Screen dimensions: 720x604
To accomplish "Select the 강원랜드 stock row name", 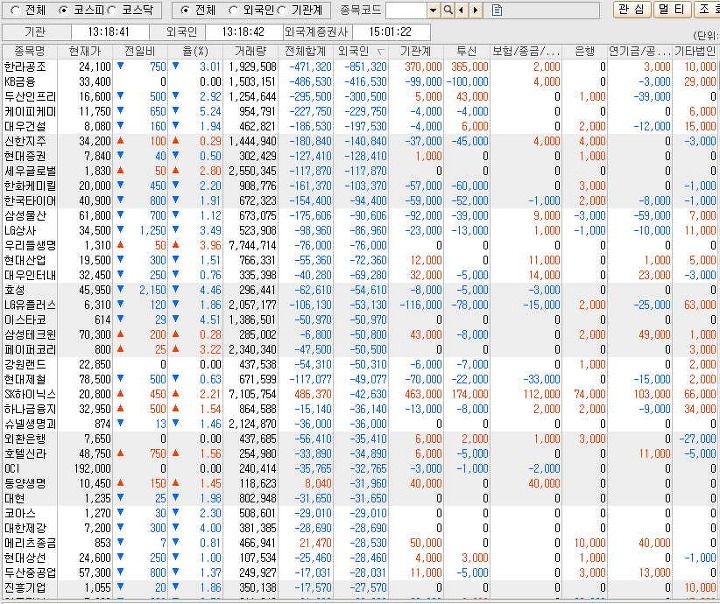I will [x=25, y=364].
